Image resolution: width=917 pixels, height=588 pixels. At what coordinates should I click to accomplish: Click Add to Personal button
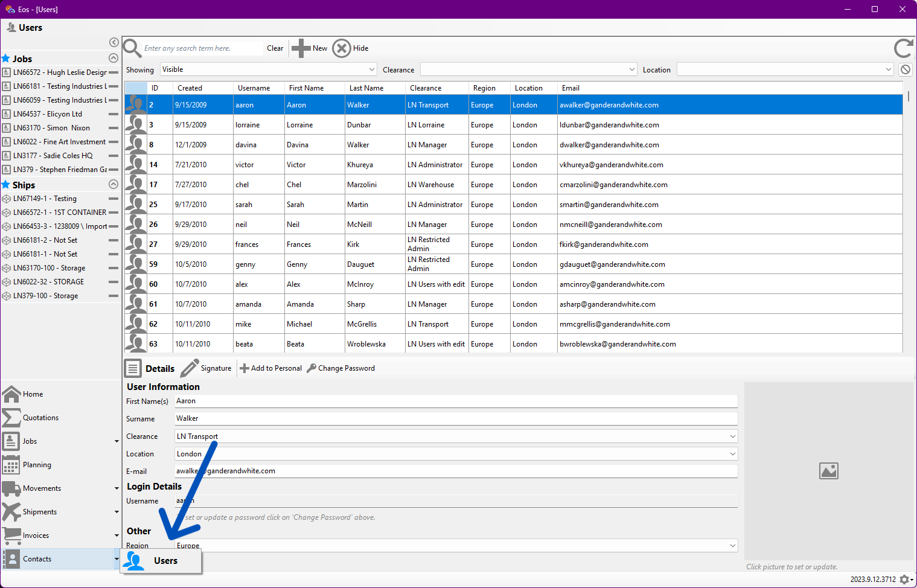(271, 368)
